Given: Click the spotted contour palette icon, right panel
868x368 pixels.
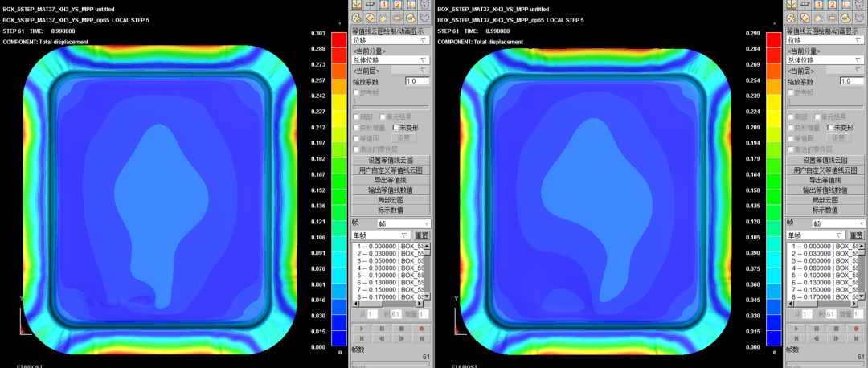Looking at the screenshot, I should pyautogui.click(x=791, y=18).
